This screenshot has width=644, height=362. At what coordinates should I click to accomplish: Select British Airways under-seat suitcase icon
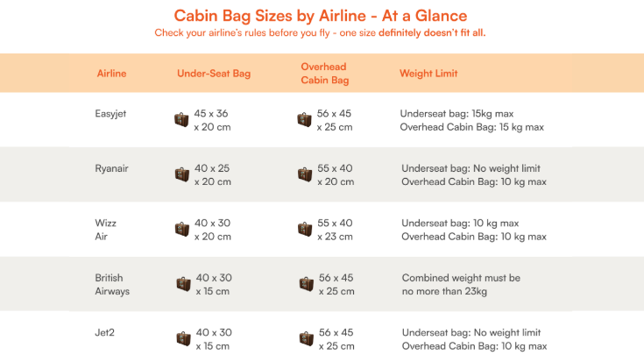click(183, 284)
